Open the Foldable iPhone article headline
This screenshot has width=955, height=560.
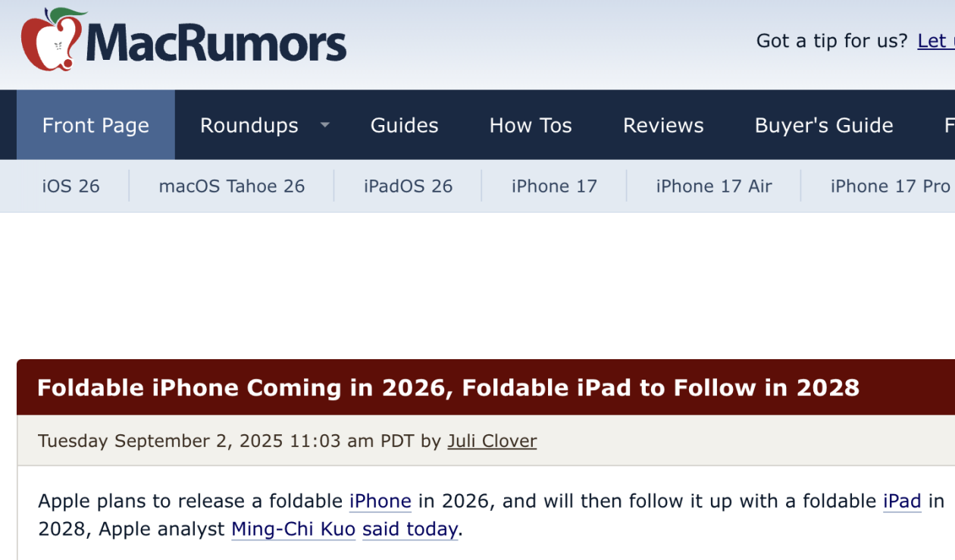point(448,388)
